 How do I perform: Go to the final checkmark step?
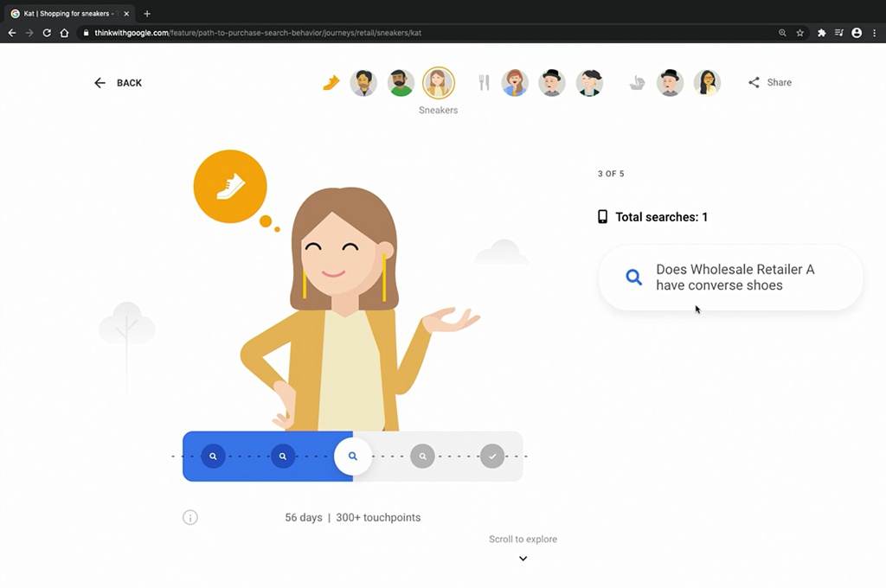point(492,456)
